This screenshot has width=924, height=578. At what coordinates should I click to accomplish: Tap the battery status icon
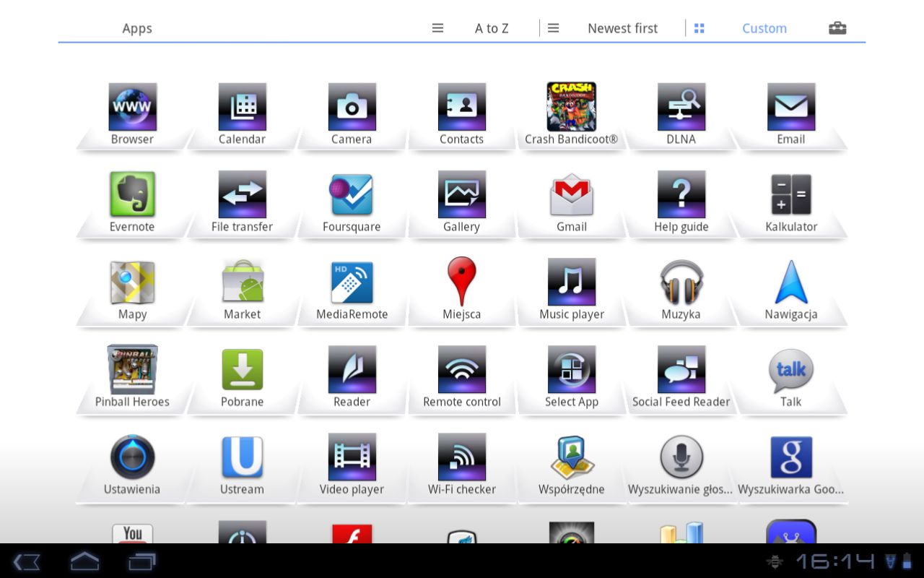pyautogui.click(x=907, y=561)
